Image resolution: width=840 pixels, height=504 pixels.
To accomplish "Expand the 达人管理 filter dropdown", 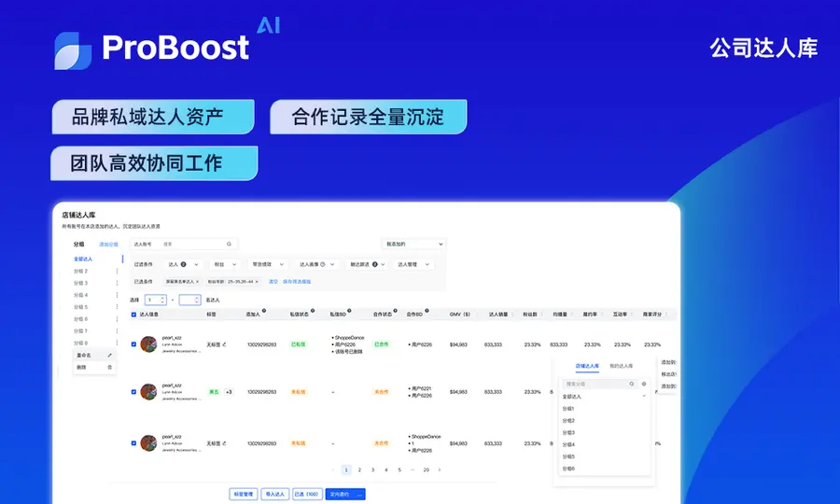I will click(x=413, y=264).
